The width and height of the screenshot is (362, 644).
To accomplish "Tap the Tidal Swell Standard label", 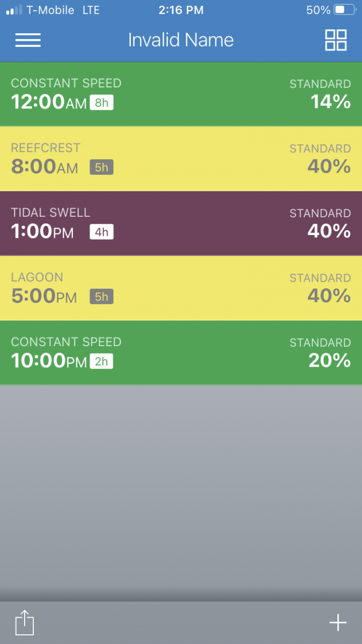I will 320,213.
